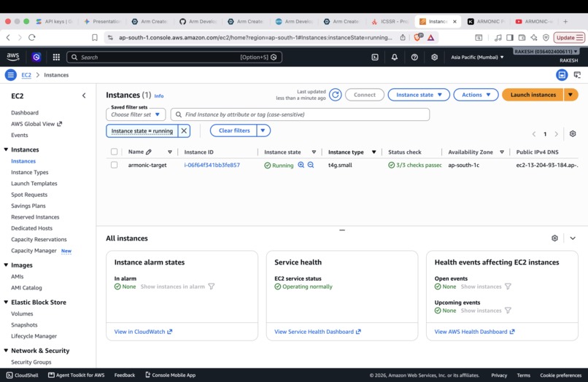Image resolution: width=588 pixels, height=382 pixels.
Task: Click the share icon in address bar
Action: pyautogui.click(x=403, y=37)
